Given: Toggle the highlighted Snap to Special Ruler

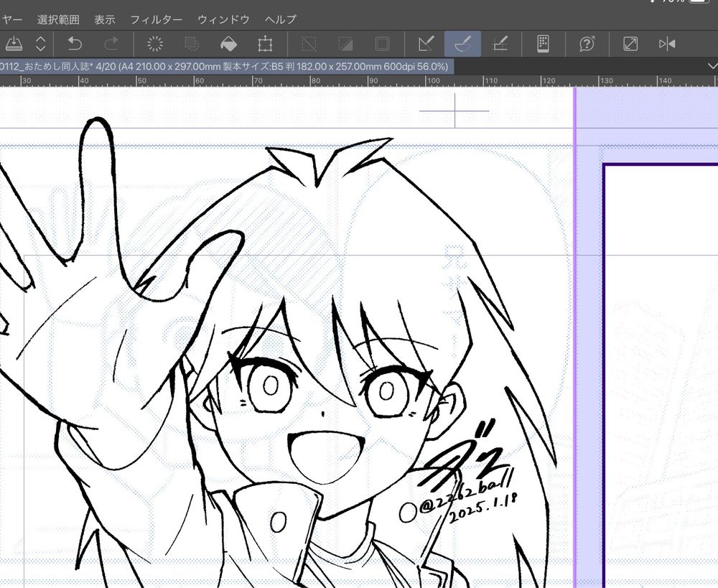Looking at the screenshot, I should 462,44.
